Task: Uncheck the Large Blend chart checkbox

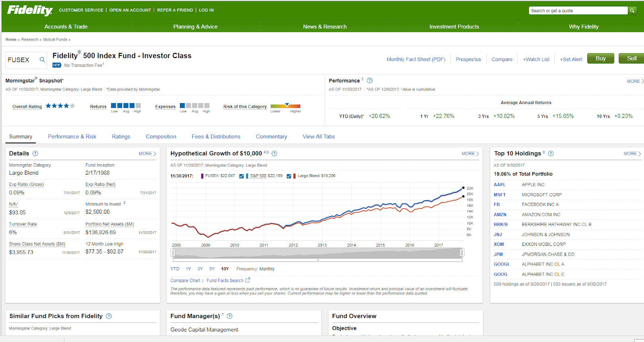Action: point(289,176)
